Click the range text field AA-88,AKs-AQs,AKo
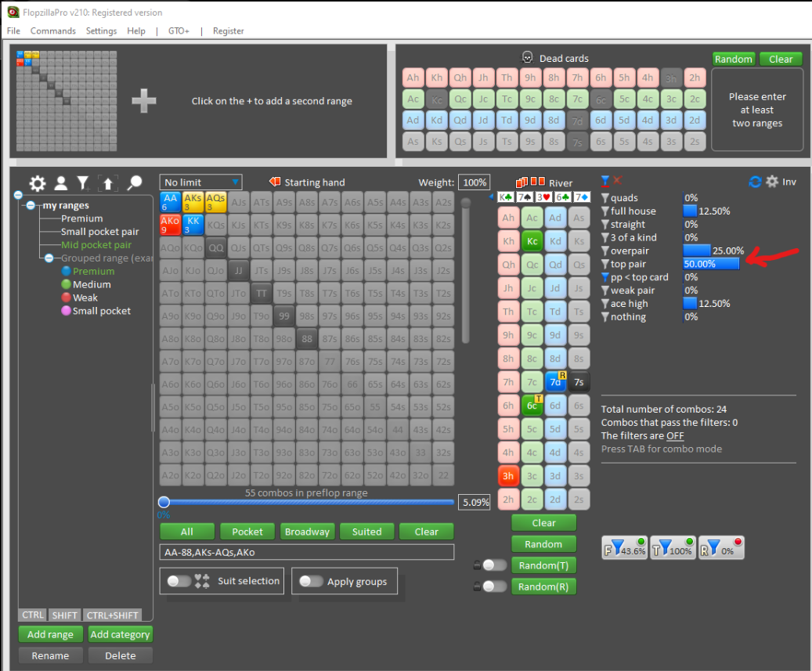 [307, 553]
